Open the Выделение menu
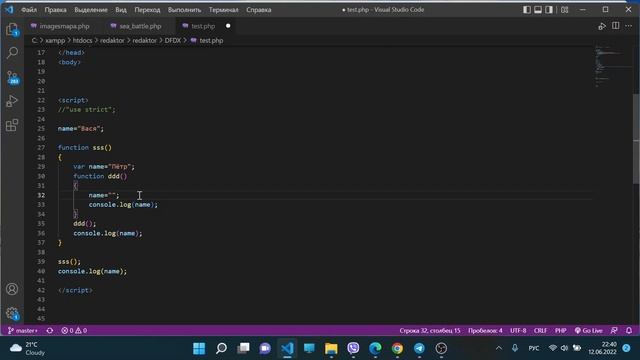The height and width of the screenshot is (360, 640). 91,9
